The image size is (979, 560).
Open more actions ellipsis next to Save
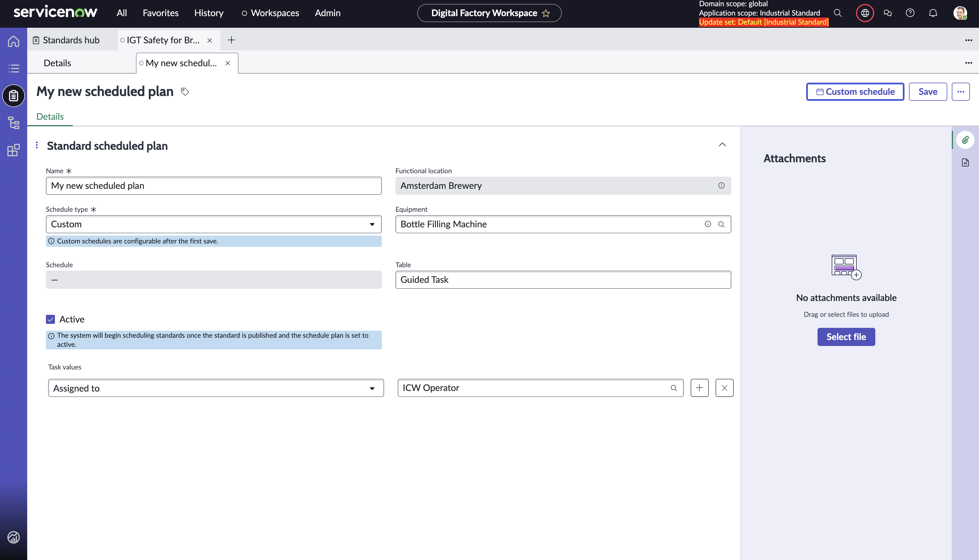(x=961, y=91)
